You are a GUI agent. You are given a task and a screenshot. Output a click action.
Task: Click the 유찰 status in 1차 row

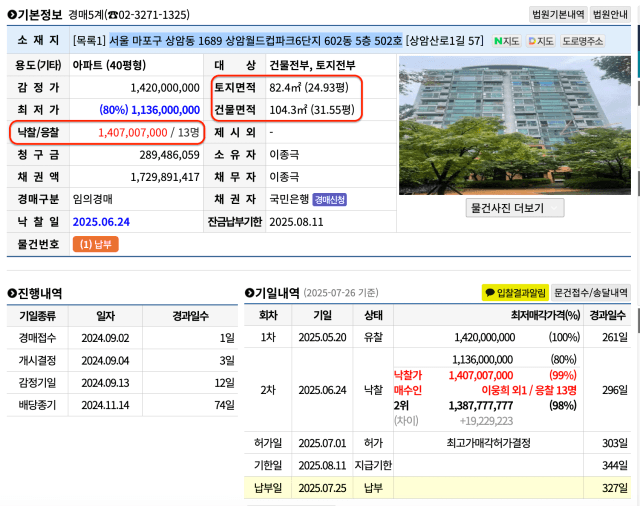point(373,337)
